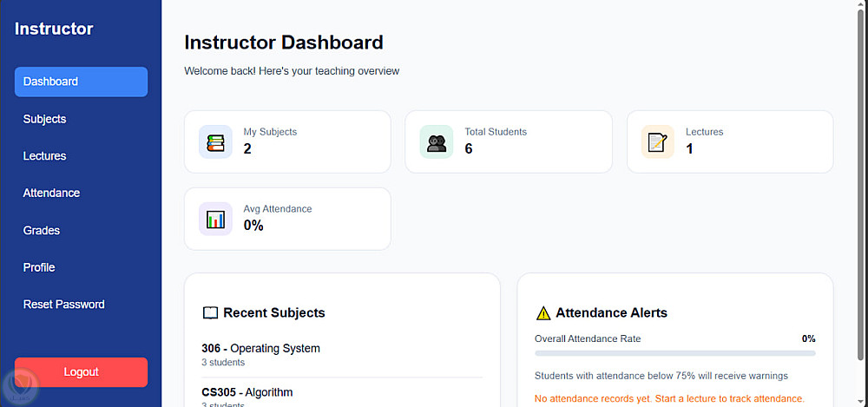Click the Recent Subjects book icon

tap(210, 313)
